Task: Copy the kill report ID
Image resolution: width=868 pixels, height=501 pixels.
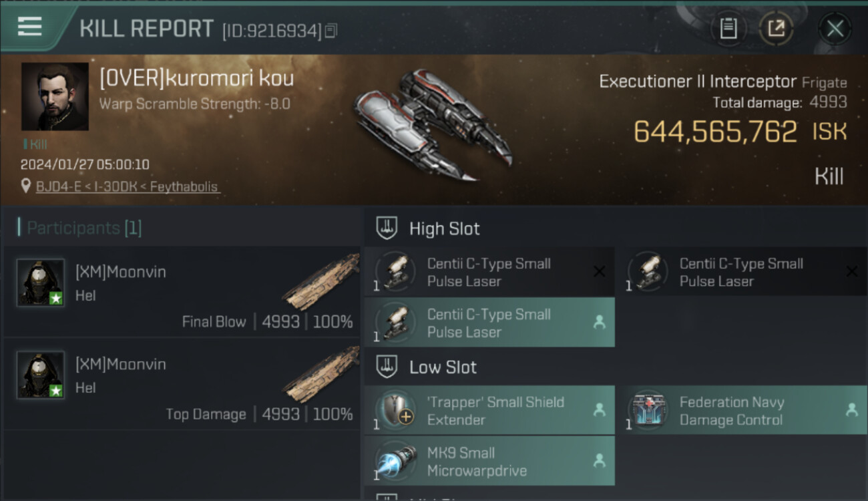Action: tap(331, 31)
